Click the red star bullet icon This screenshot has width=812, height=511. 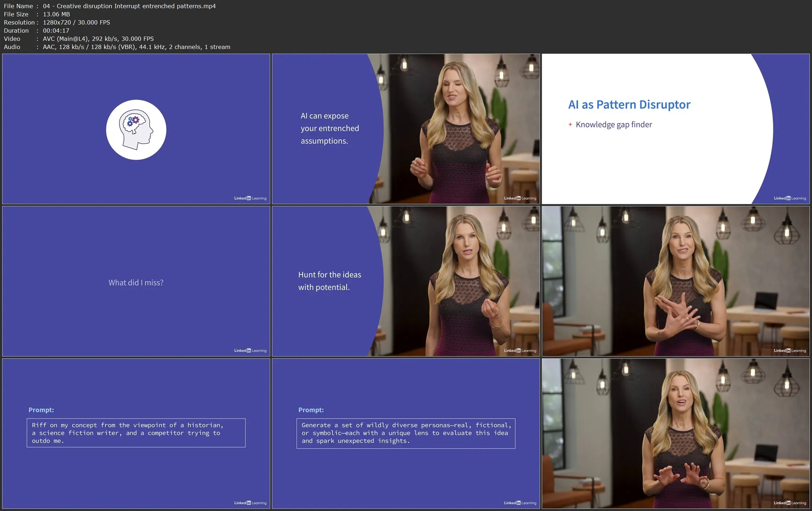click(570, 125)
